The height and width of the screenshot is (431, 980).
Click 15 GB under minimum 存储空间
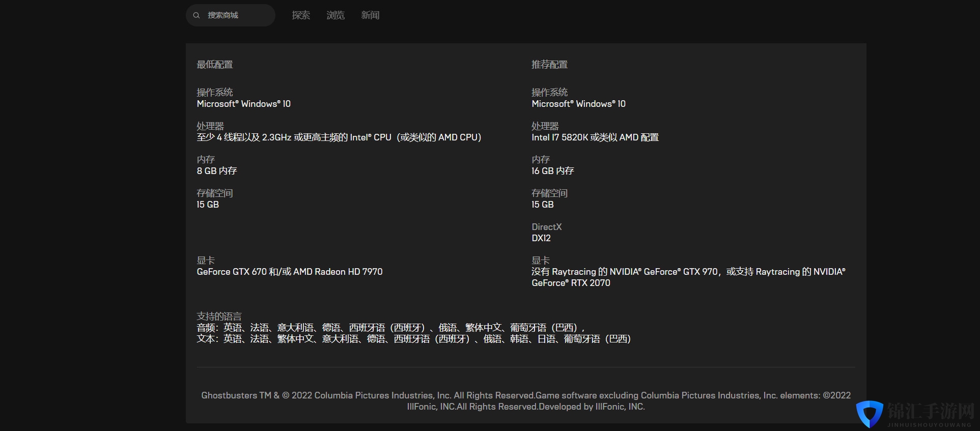tap(208, 205)
